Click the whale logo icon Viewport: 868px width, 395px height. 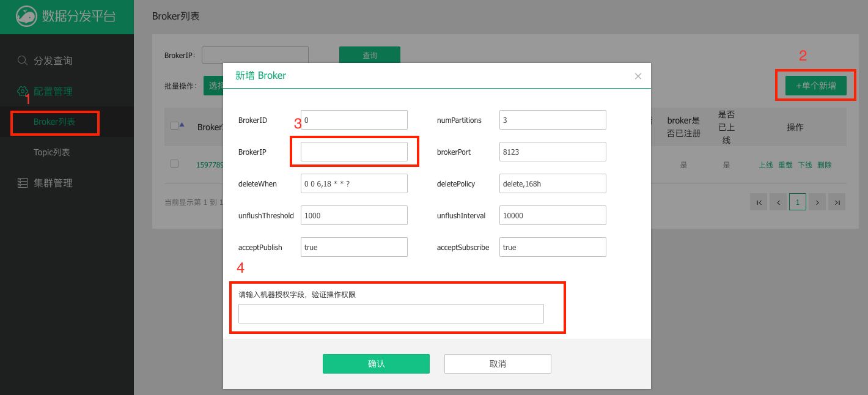(x=26, y=17)
